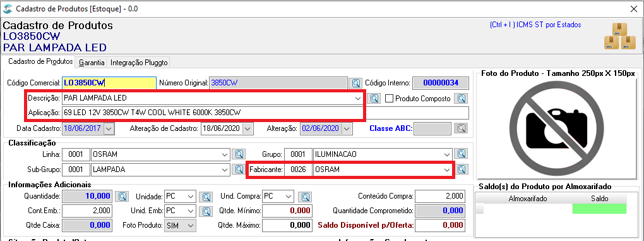Open Data Cadastro date picker arrow
Screen dimensions: 644x241
[x=109, y=128]
